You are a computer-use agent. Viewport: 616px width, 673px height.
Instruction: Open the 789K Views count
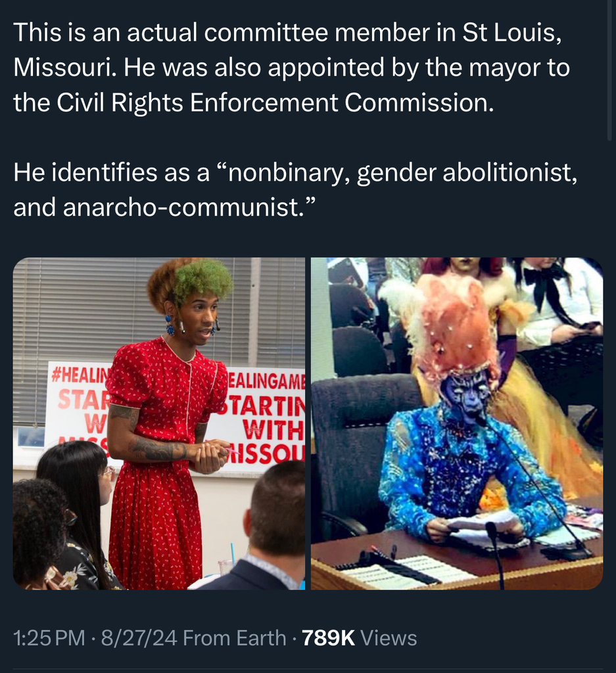point(360,638)
